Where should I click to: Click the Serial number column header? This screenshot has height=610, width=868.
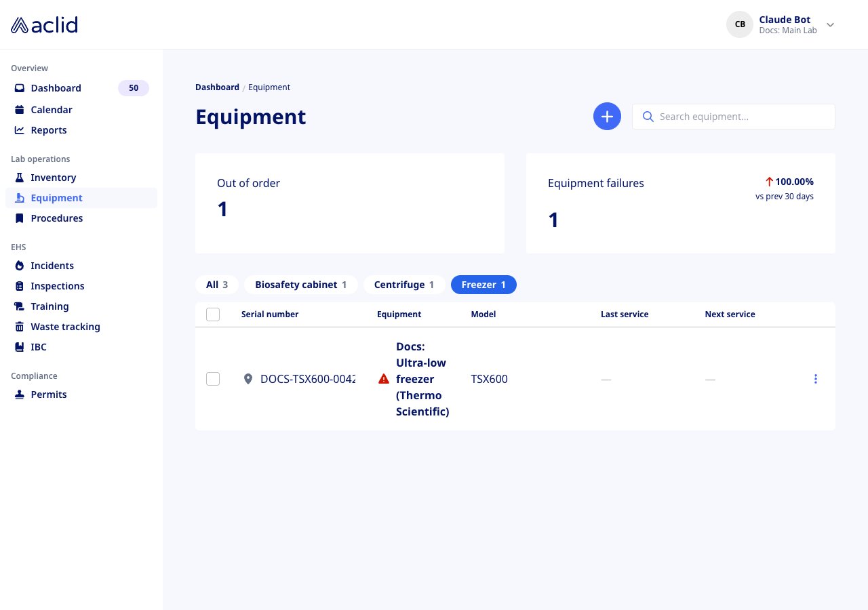(270, 314)
